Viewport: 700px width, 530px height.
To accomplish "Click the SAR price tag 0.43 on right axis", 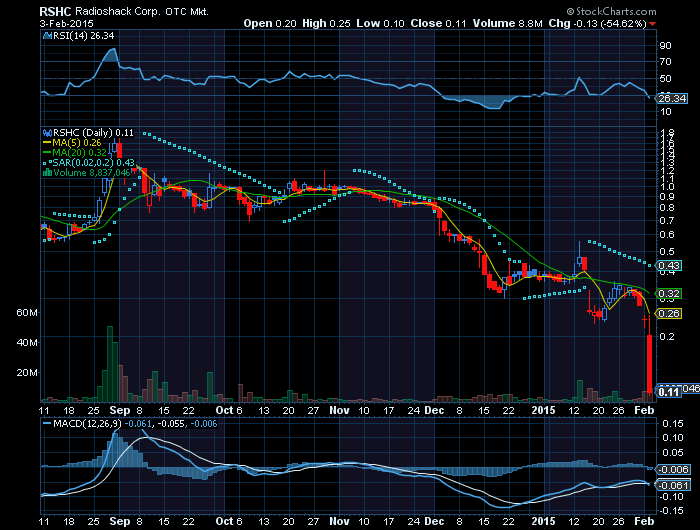I will point(669,266).
